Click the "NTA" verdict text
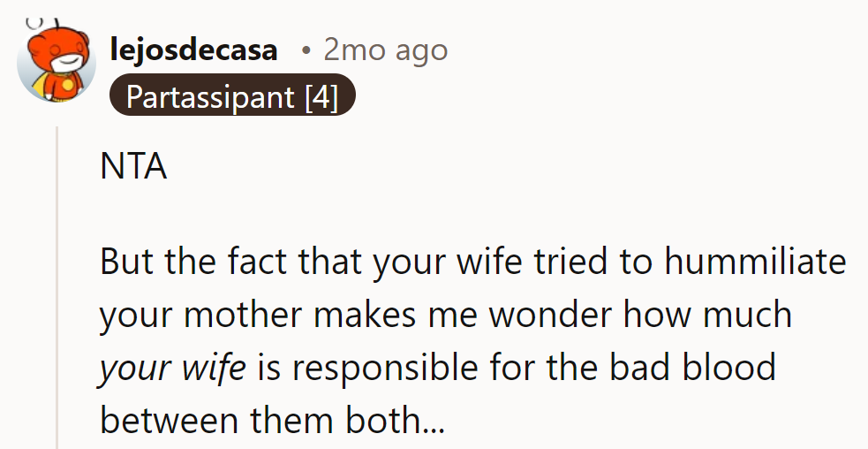The image size is (868, 449). (x=133, y=166)
